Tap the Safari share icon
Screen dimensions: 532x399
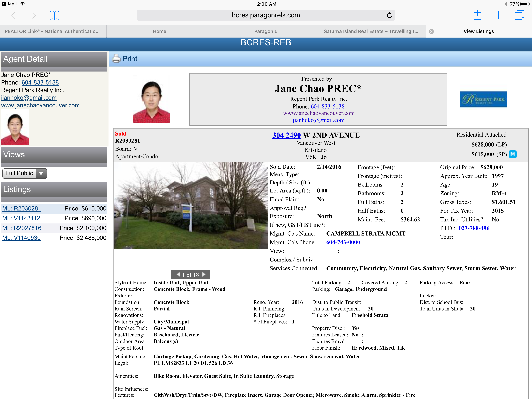[477, 15]
